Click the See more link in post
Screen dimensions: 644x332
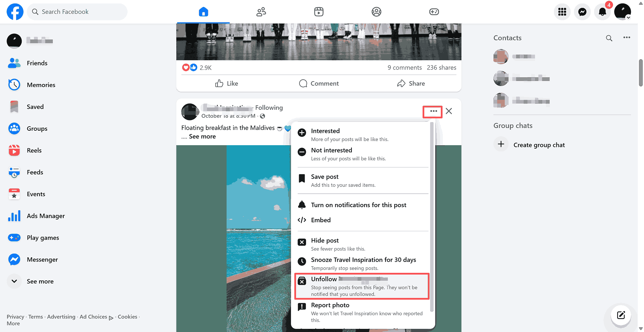202,137
